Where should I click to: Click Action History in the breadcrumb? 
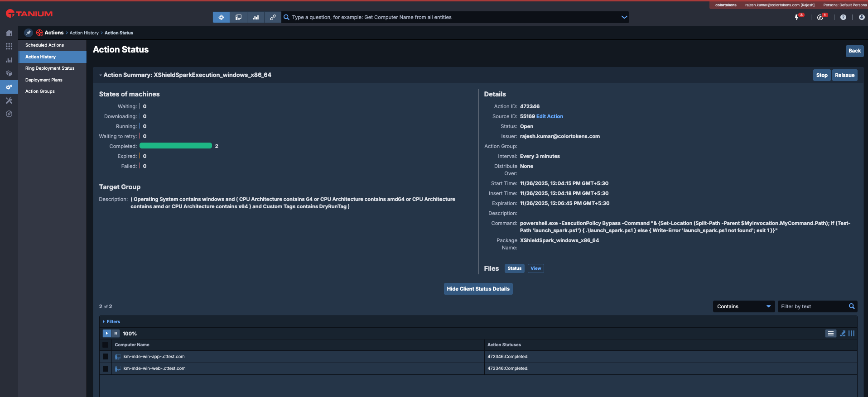(84, 33)
